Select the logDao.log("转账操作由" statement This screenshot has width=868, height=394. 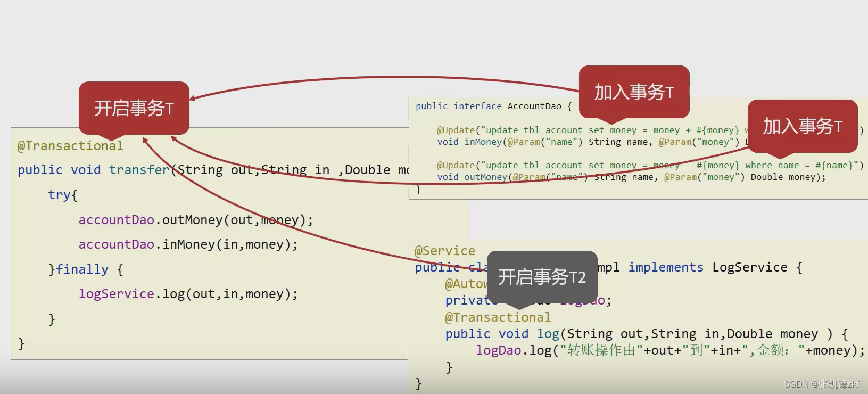(x=671, y=350)
